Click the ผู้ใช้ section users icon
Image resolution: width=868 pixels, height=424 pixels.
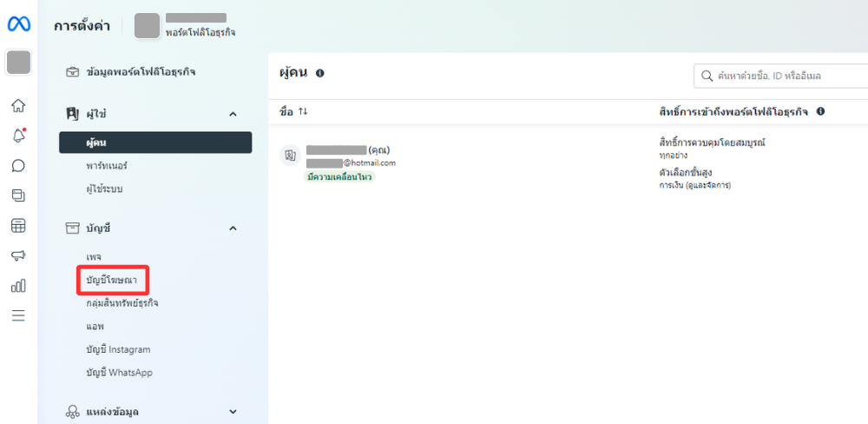coord(73,114)
